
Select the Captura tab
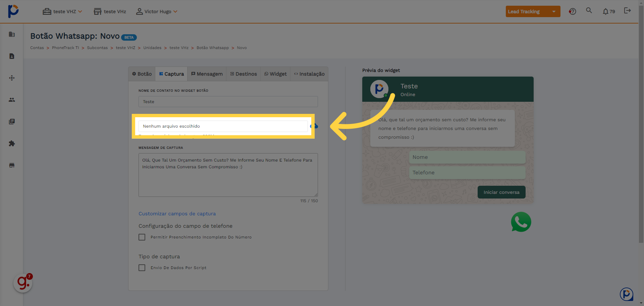(x=171, y=74)
